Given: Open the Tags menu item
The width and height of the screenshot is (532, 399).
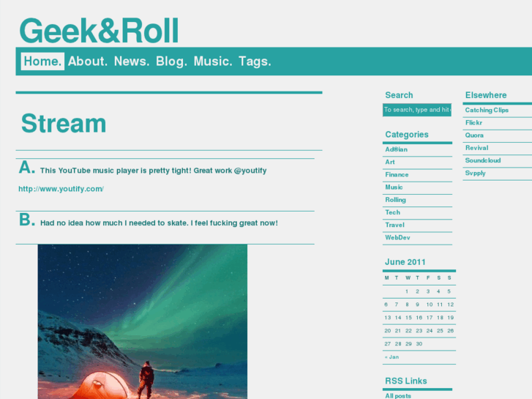Looking at the screenshot, I should point(255,61).
